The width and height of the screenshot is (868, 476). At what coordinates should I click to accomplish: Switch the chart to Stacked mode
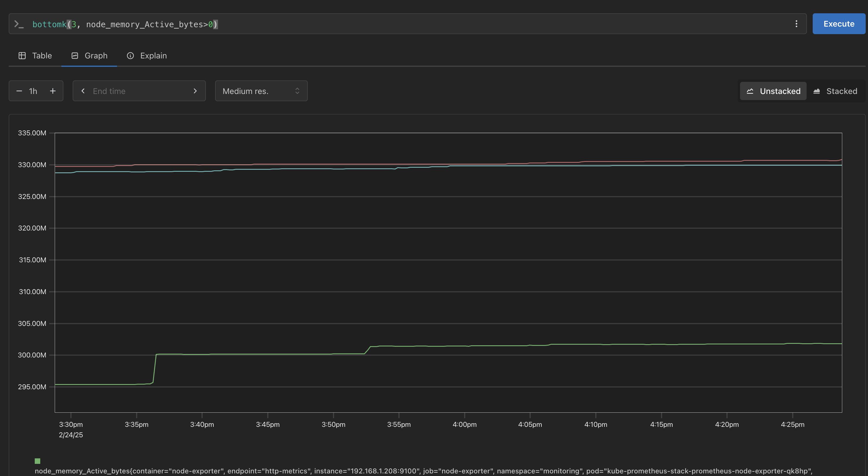835,91
